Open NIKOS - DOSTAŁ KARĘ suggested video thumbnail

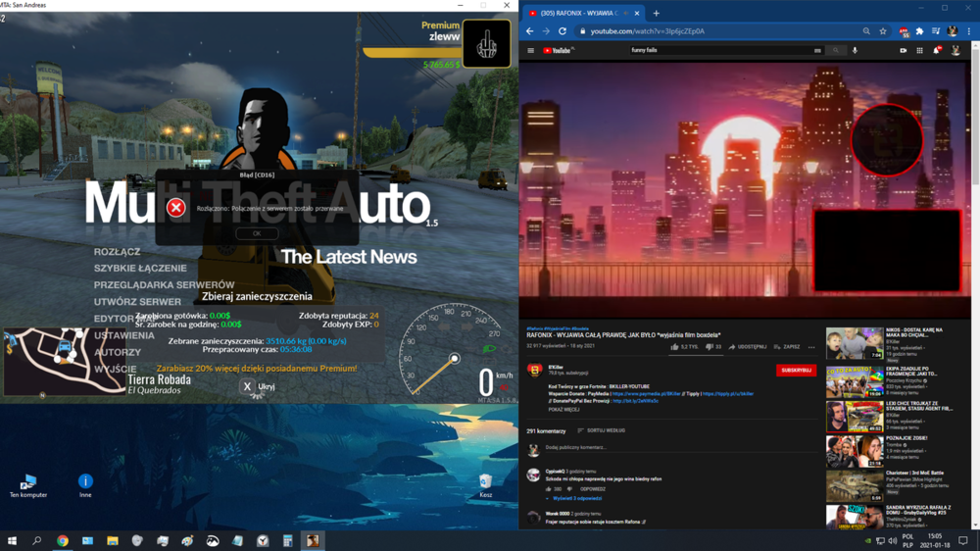point(855,343)
